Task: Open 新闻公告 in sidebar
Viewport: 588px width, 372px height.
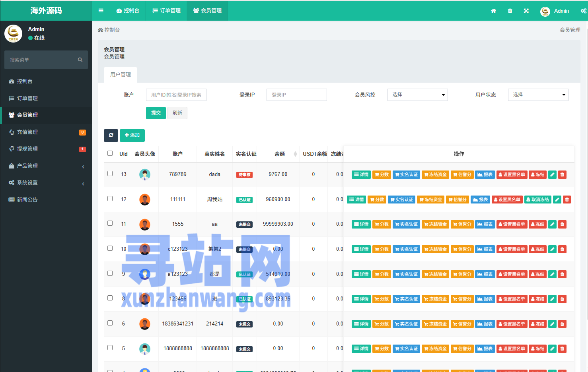Action: tap(46, 200)
